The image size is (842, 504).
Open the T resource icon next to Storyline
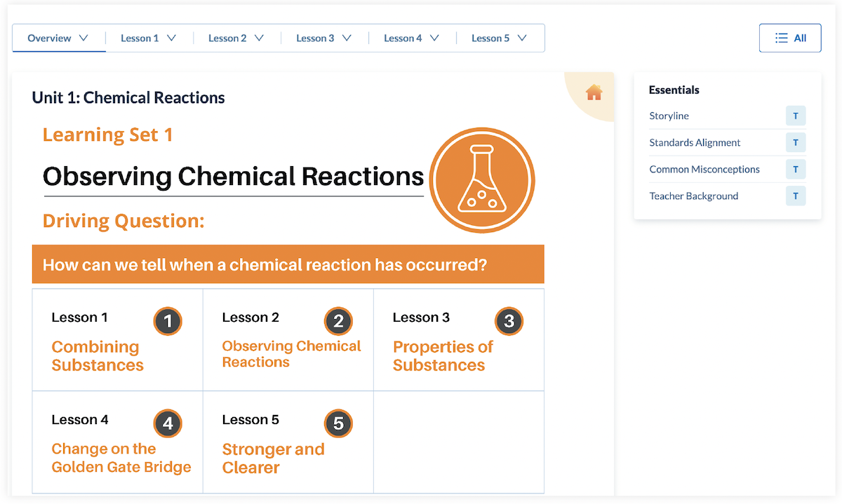pos(796,116)
